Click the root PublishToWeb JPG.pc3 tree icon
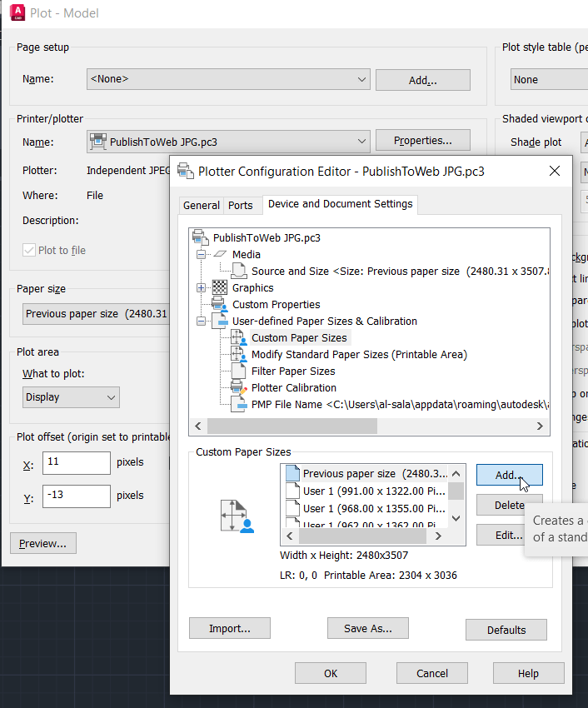This screenshot has height=708, width=588. pos(201,237)
